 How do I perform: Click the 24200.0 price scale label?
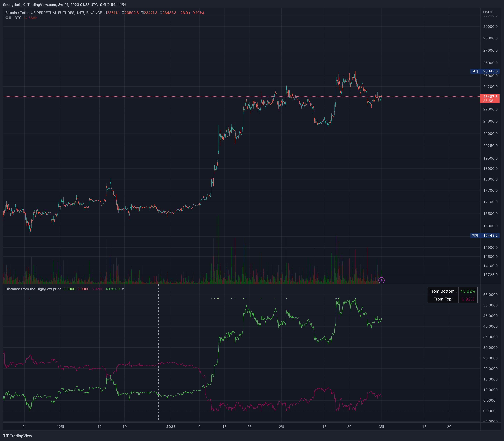490,87
